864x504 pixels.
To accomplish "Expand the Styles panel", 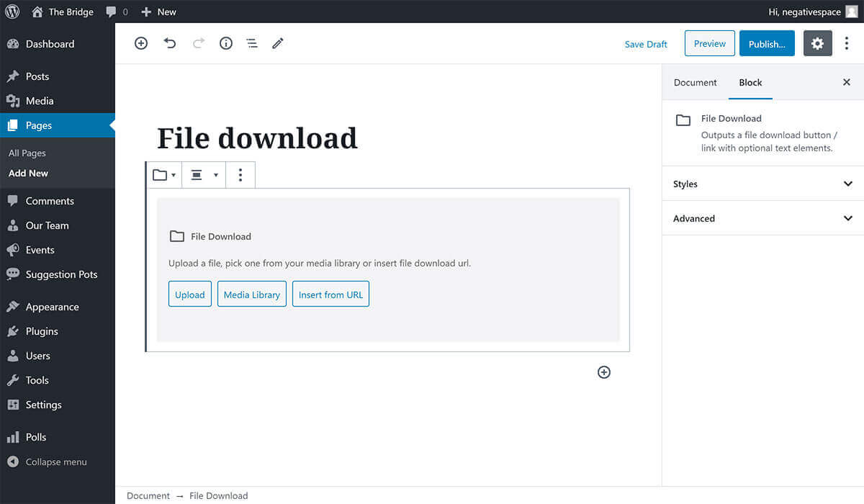I will [762, 184].
